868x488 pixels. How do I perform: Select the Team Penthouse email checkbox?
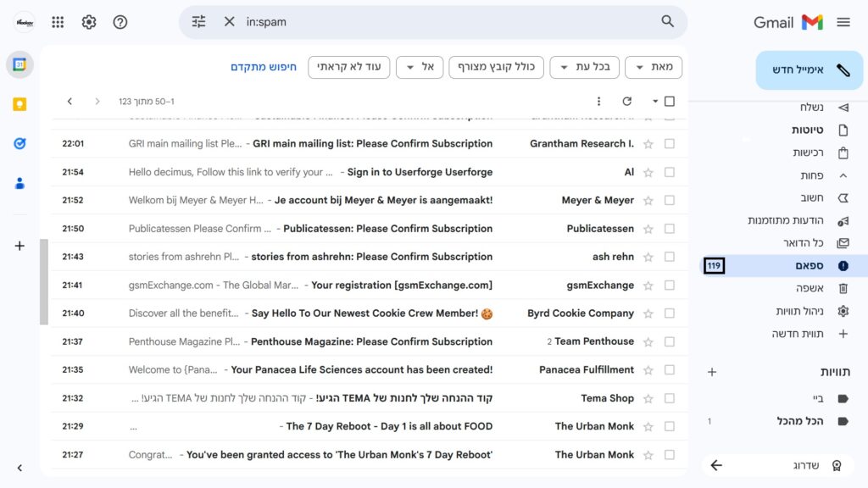pos(670,342)
